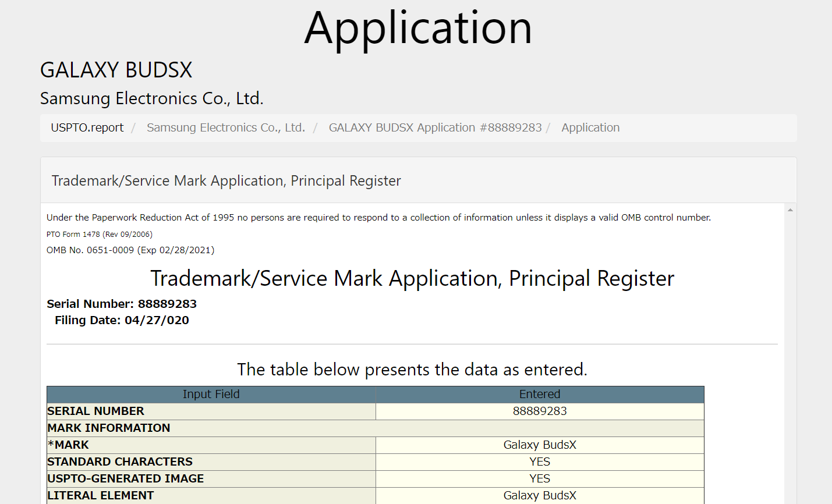
Task: Click the Samsung Electronics Co., Ltd. subheading
Action: pyautogui.click(x=151, y=98)
